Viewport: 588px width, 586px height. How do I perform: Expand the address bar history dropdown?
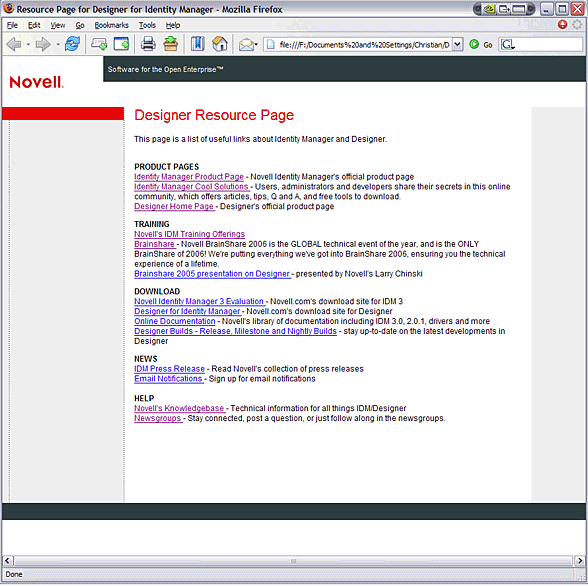[x=457, y=45]
